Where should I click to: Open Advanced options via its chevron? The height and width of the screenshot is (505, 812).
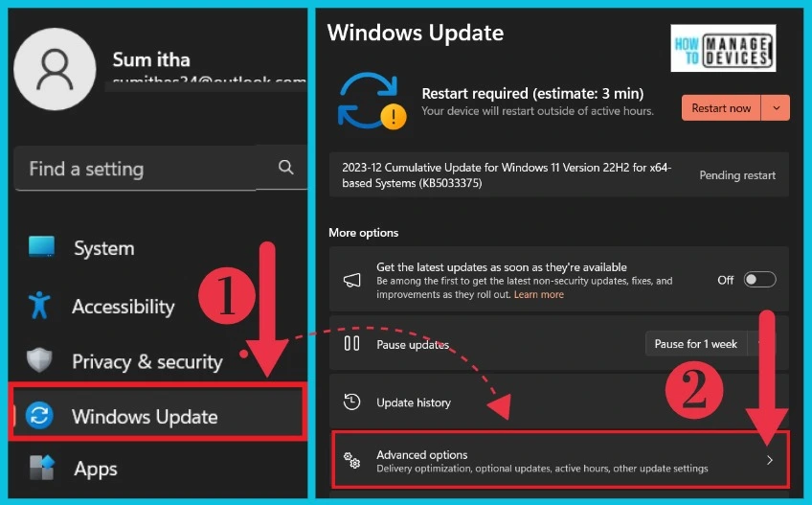point(770,460)
